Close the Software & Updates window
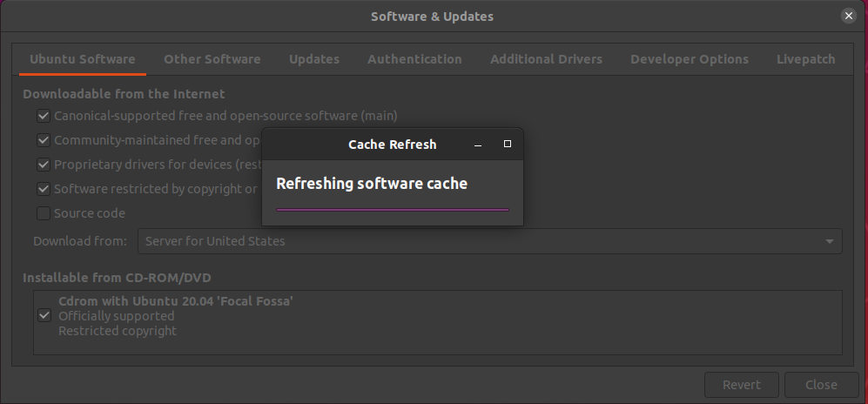This screenshot has width=868, height=404. [849, 16]
